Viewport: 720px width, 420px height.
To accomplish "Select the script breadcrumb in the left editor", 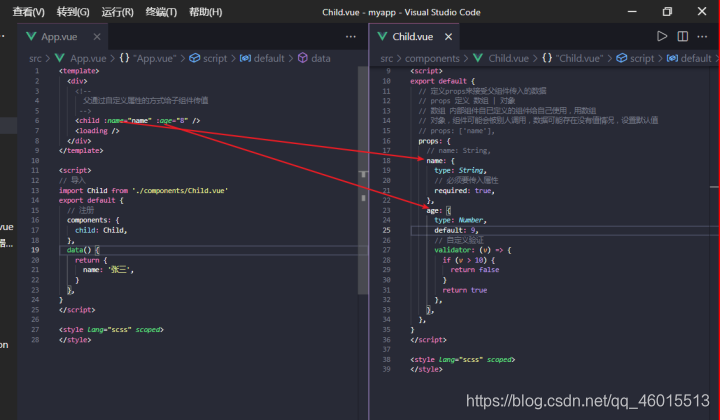I will 215,58.
